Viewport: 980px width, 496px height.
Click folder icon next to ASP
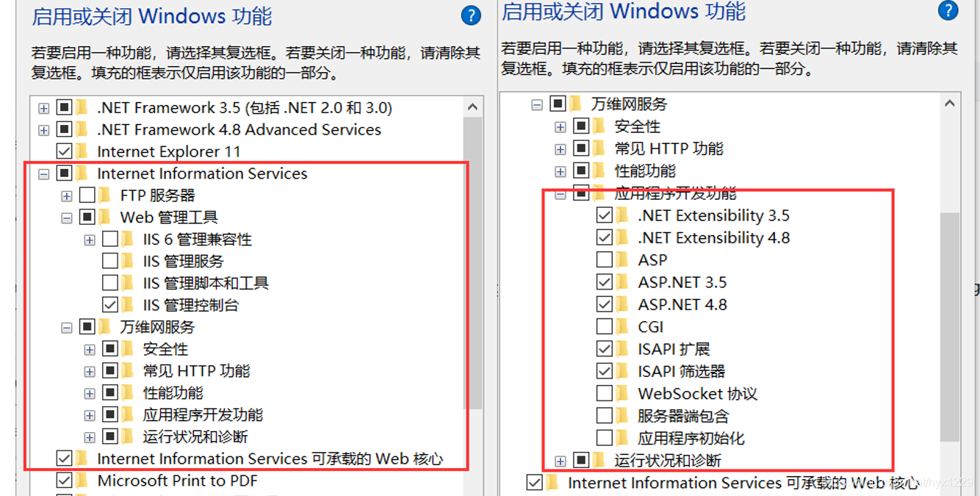pos(622,259)
